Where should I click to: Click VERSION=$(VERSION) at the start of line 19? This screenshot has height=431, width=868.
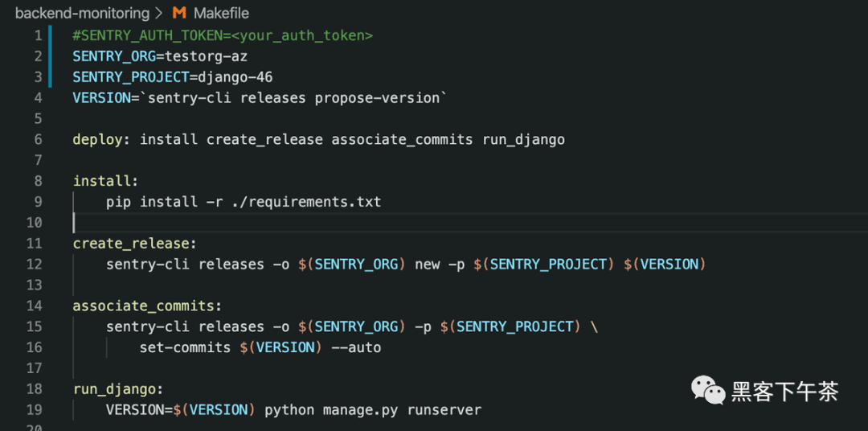point(181,410)
